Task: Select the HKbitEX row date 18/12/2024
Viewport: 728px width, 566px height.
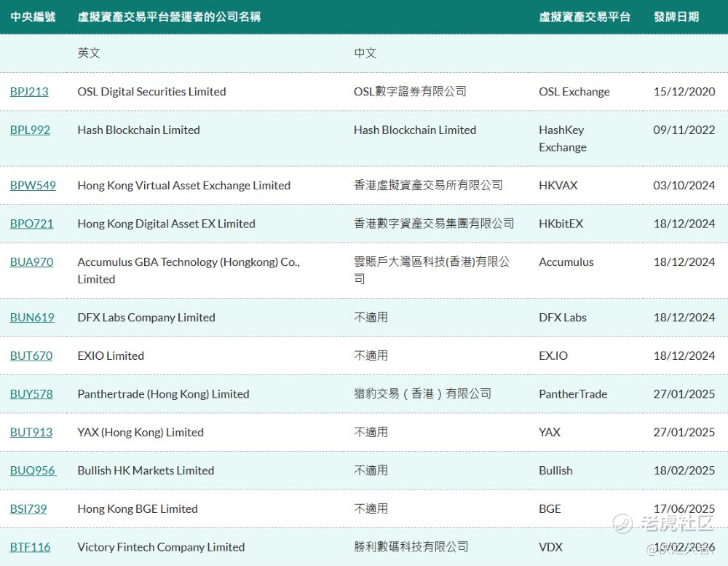Action: point(684,224)
